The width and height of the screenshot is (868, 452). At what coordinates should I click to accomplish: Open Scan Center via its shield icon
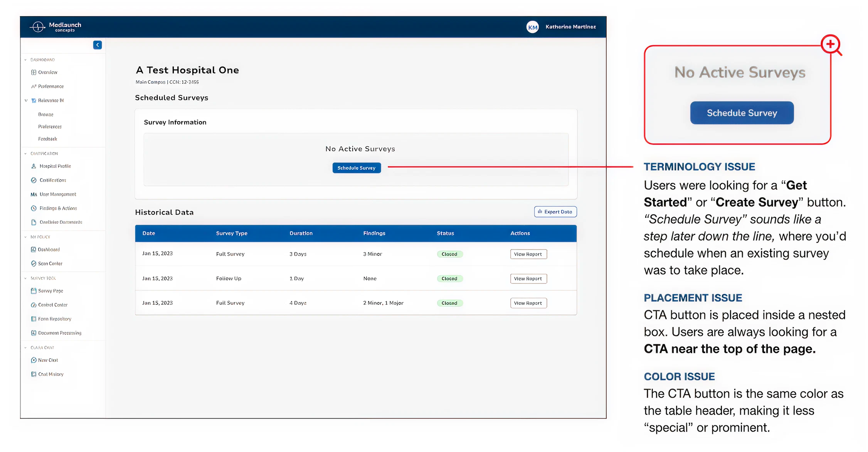pos(34,263)
